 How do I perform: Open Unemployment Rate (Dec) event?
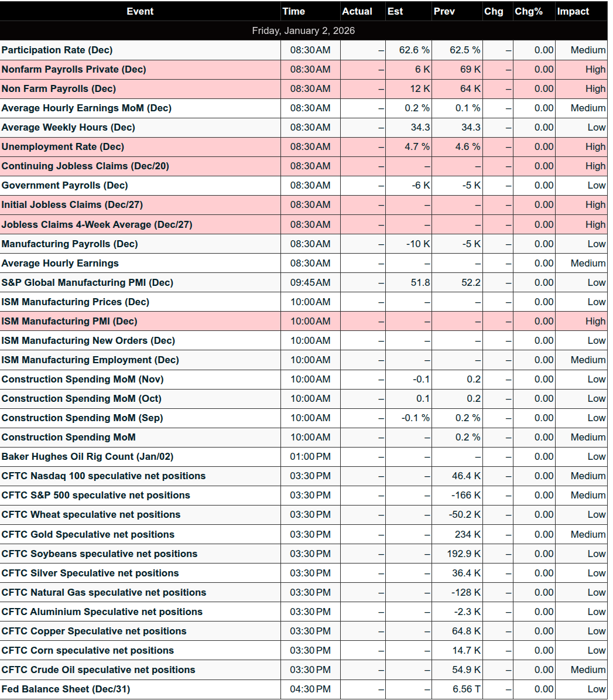63,146
